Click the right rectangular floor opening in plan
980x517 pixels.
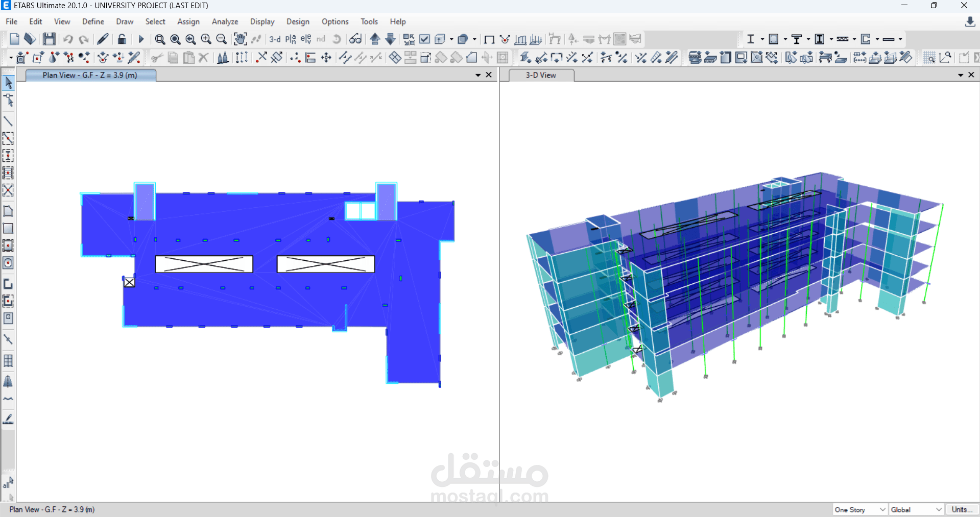pyautogui.click(x=326, y=264)
